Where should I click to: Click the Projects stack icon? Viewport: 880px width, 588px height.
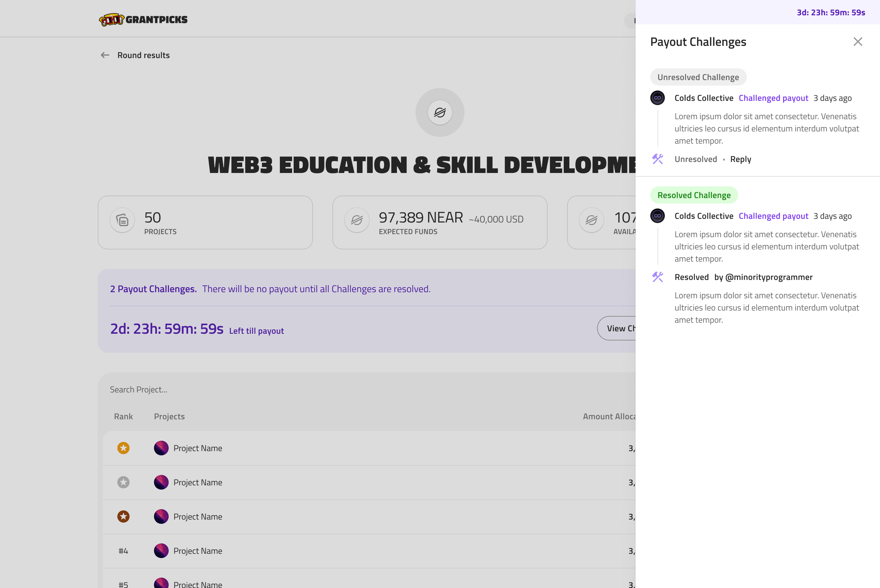(x=122, y=220)
